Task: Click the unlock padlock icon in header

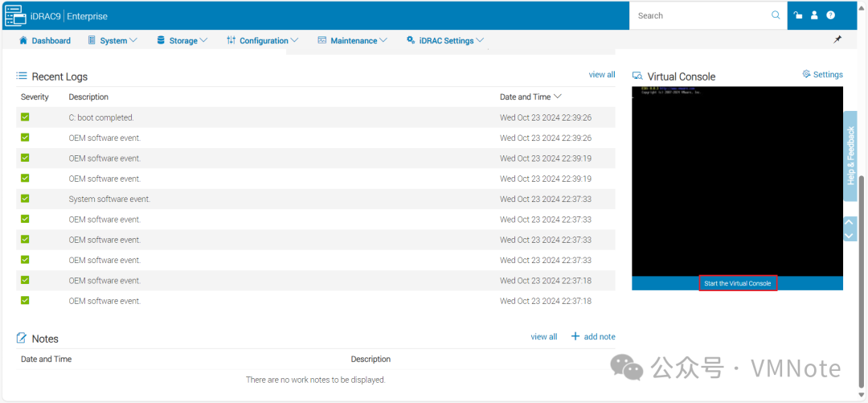Action: pos(798,15)
